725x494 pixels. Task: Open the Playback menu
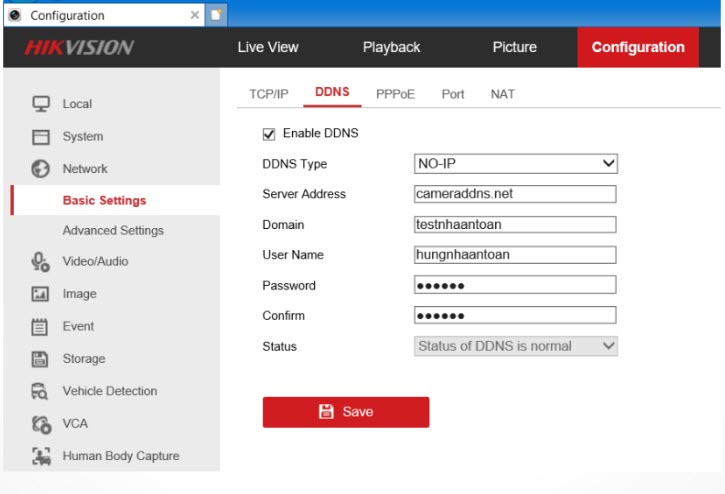tap(391, 47)
